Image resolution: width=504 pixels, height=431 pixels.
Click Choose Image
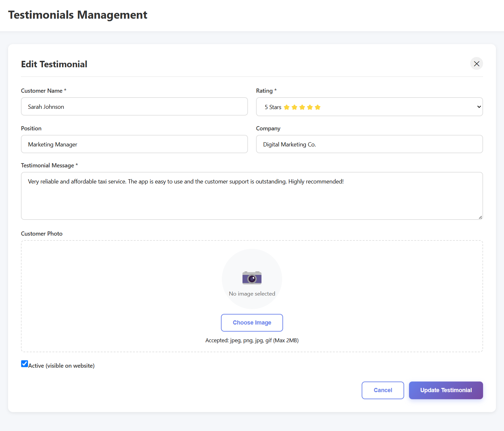point(252,323)
